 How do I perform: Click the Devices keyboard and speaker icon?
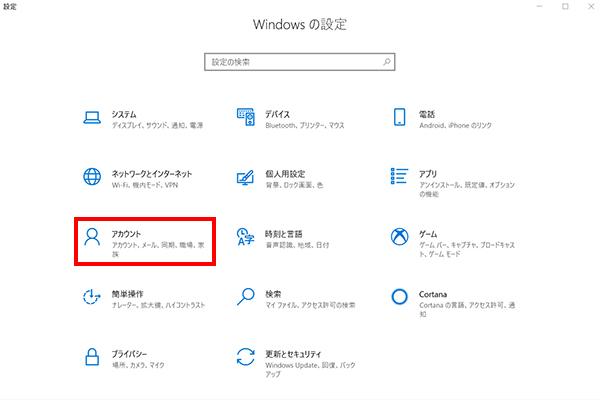point(246,117)
